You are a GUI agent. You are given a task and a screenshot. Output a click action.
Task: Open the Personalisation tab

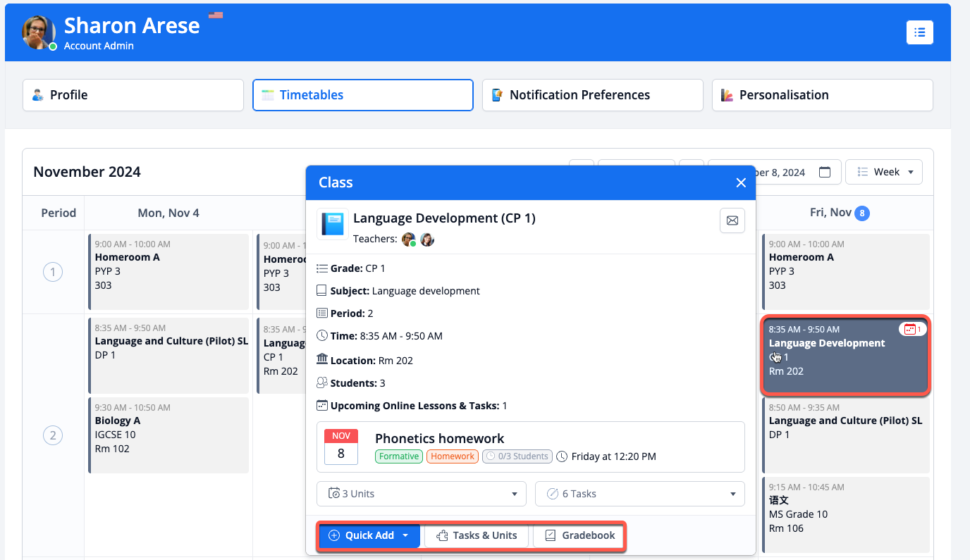point(822,95)
